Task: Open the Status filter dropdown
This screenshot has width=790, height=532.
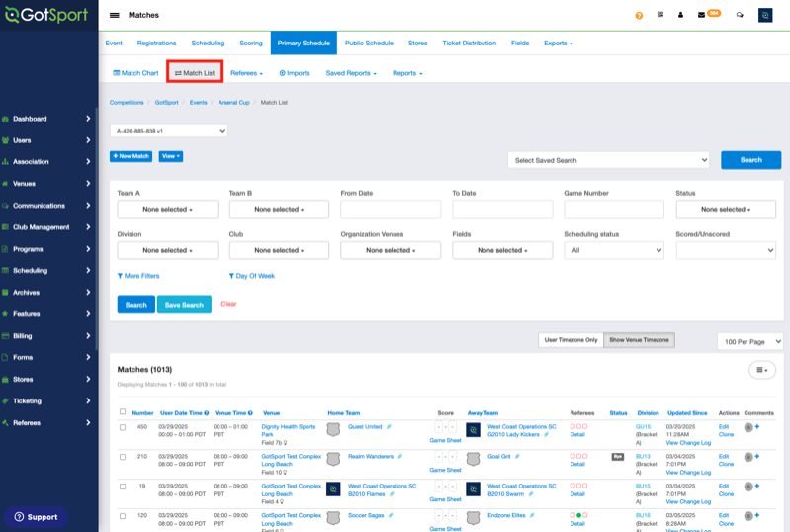Action: (726, 209)
